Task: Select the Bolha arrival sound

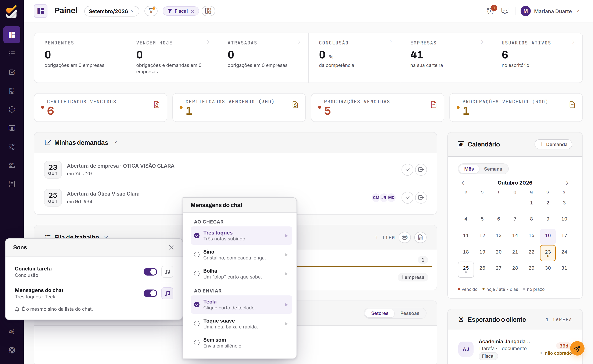Action: point(241,274)
